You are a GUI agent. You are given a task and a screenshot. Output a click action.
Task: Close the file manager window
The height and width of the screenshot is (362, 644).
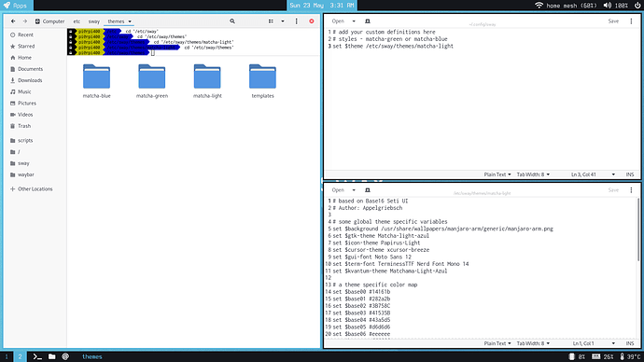(312, 21)
